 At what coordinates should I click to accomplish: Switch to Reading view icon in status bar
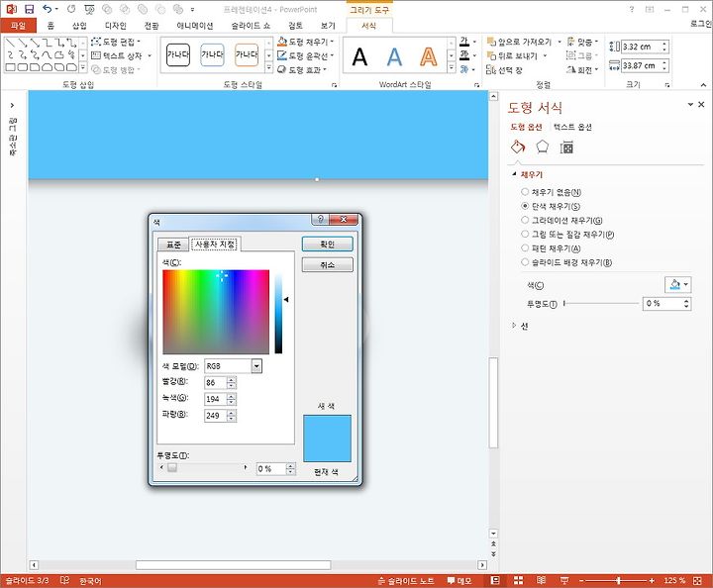pyautogui.click(x=541, y=580)
